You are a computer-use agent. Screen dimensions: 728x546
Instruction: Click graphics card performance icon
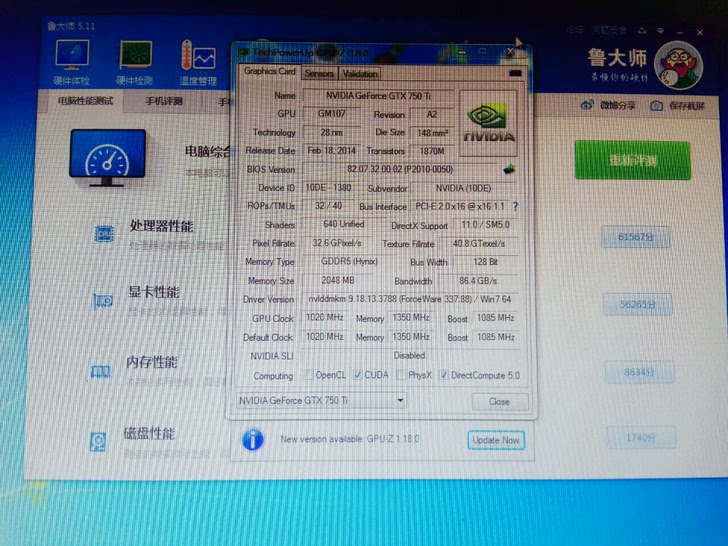pos(103,301)
